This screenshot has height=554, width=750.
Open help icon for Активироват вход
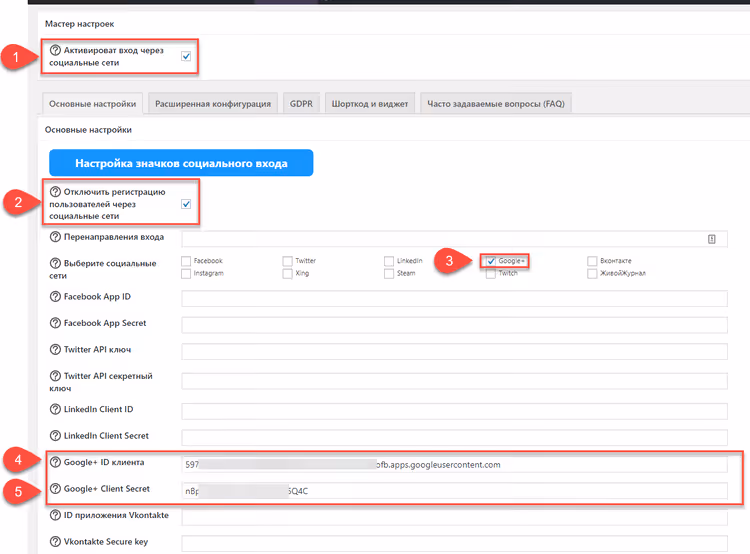[x=55, y=50]
